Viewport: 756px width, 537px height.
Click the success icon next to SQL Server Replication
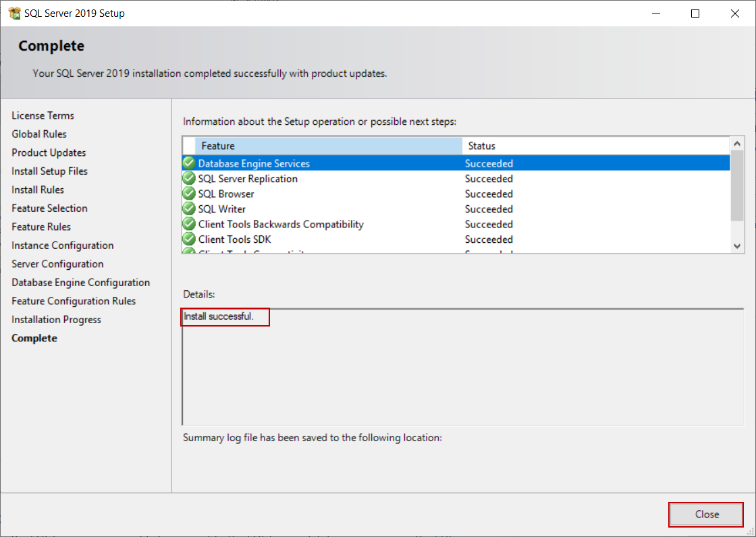click(x=188, y=178)
